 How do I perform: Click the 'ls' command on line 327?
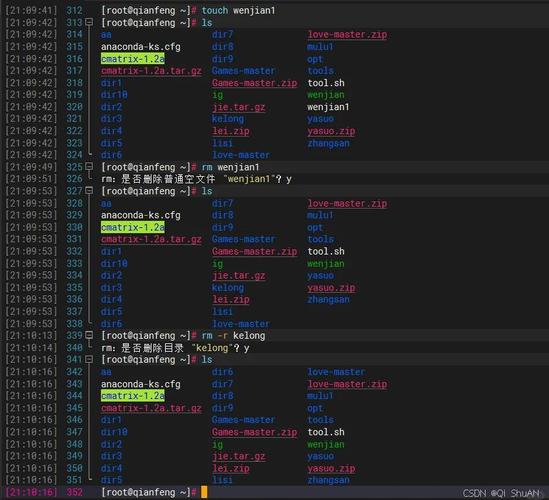click(x=207, y=191)
